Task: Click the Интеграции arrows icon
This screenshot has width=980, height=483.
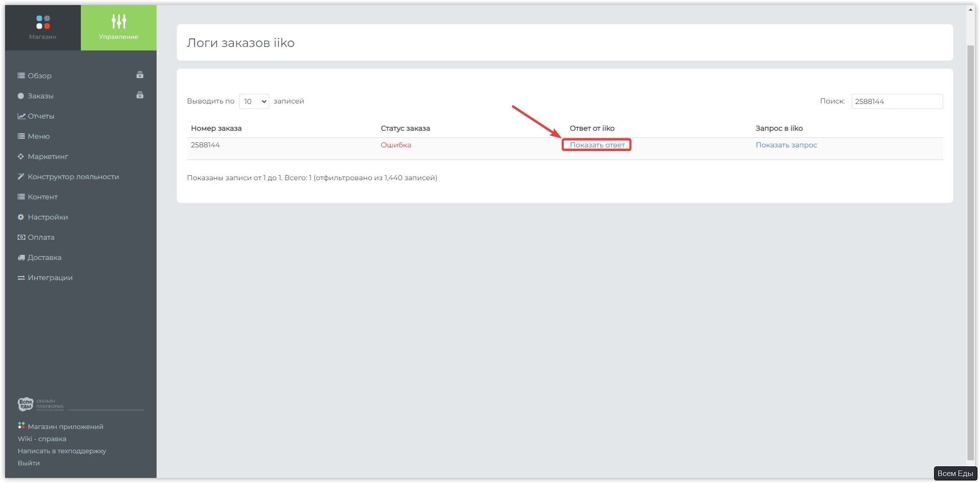Action: coord(21,278)
